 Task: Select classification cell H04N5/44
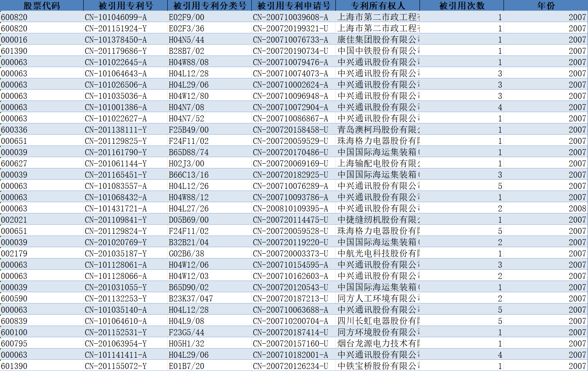[210, 40]
